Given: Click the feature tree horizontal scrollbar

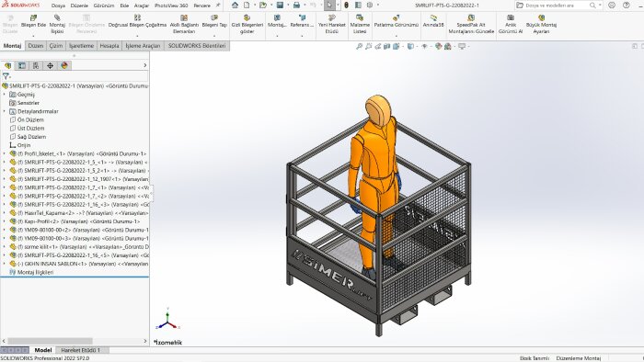Looking at the screenshot, I should [50, 341].
